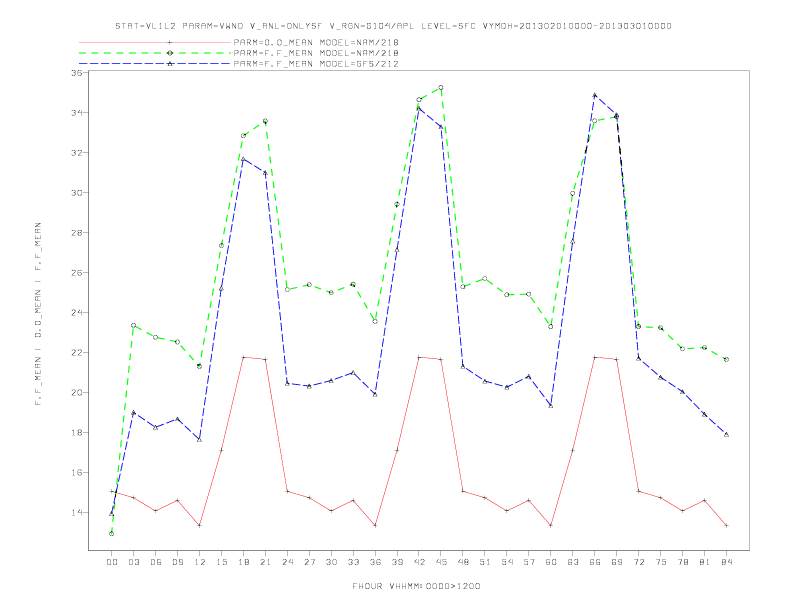The height and width of the screenshot is (612, 792).
Task: Click the y-axis tick label 18
Action: point(77,433)
